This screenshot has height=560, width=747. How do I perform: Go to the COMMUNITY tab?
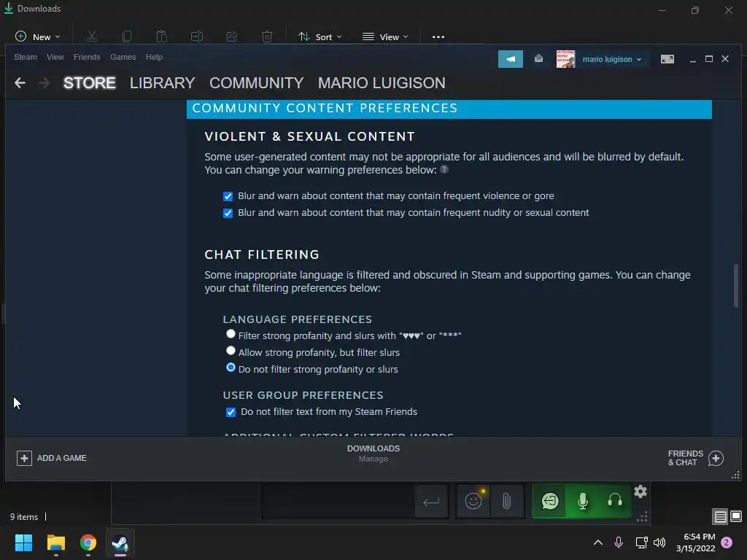pos(256,83)
